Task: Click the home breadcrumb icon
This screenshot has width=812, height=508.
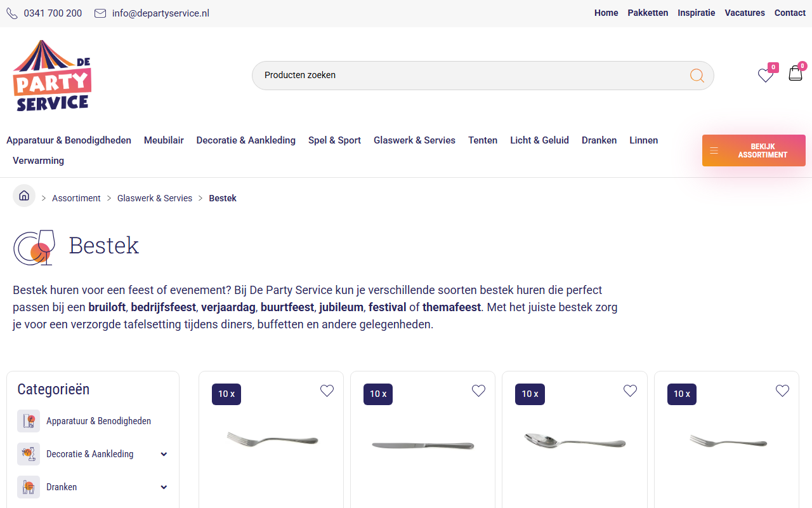Action: click(24, 196)
